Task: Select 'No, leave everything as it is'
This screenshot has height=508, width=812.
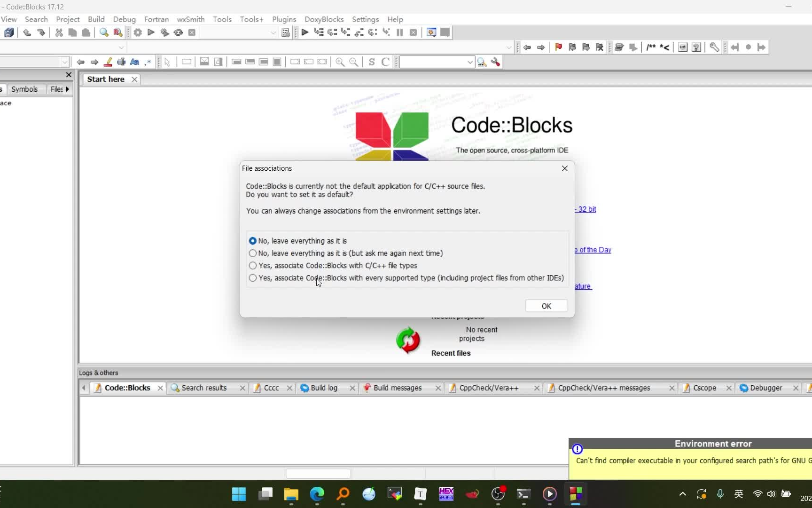Action: [x=297, y=241]
